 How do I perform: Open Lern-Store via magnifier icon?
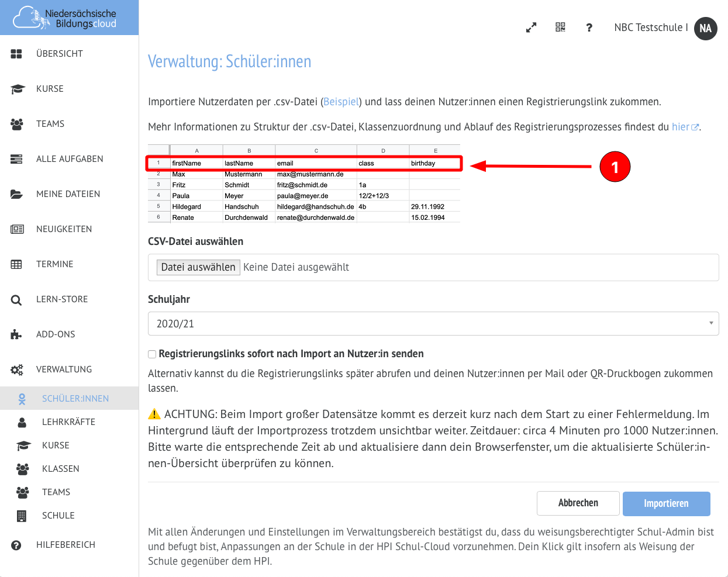(16, 300)
